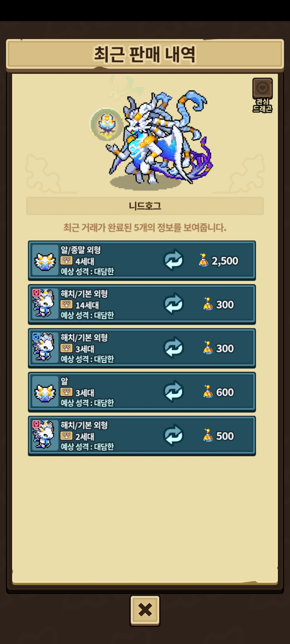The height and width of the screenshot is (644, 290).
Task: Click the egg bubble beside the dragon
Action: [107, 125]
